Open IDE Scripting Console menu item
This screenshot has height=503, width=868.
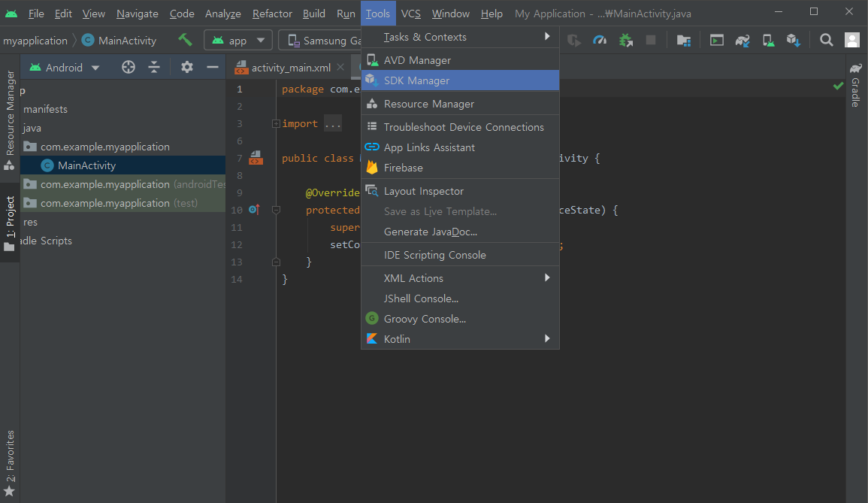[460, 255]
